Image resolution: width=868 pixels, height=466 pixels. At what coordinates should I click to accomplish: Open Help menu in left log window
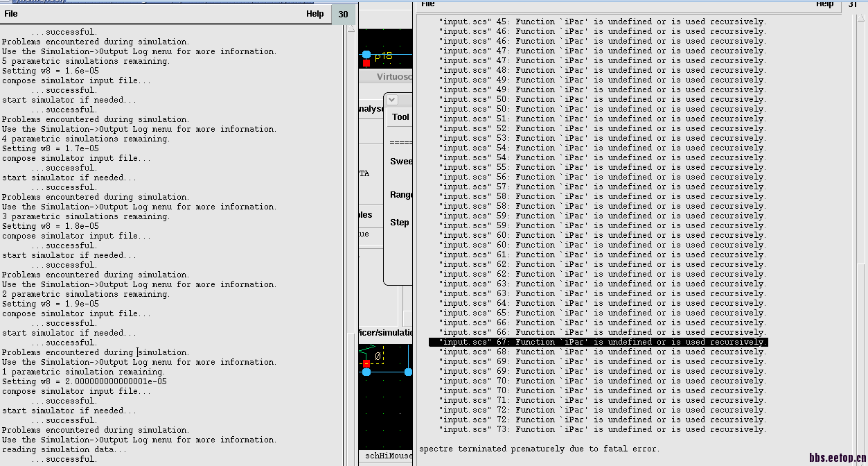tap(315, 14)
